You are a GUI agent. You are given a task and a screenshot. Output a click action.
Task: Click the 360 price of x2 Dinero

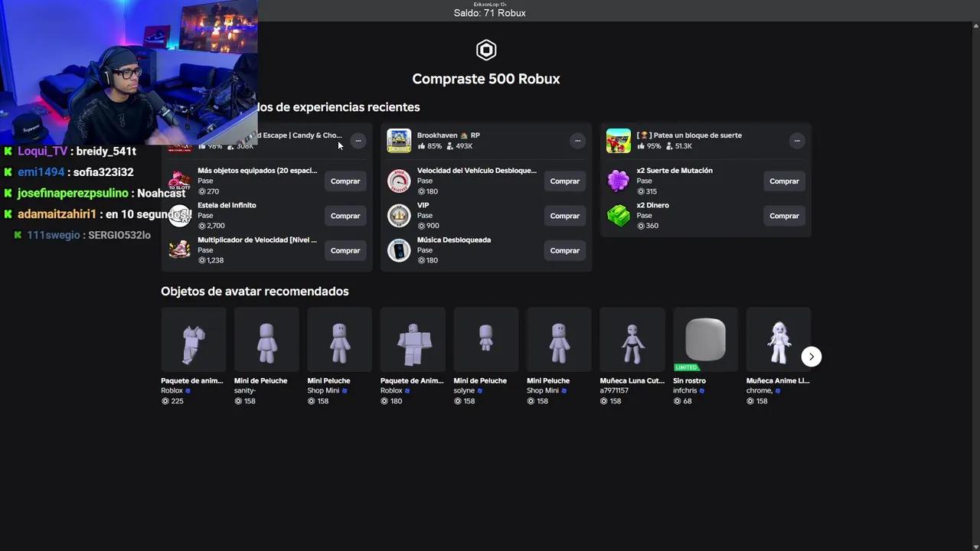pos(648,226)
